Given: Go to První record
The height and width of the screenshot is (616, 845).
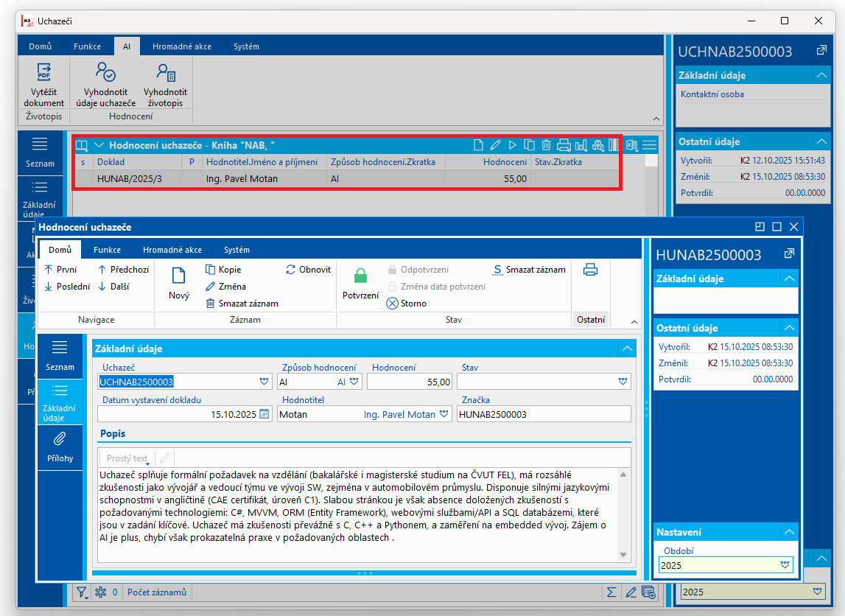Looking at the screenshot, I should pyautogui.click(x=61, y=270).
